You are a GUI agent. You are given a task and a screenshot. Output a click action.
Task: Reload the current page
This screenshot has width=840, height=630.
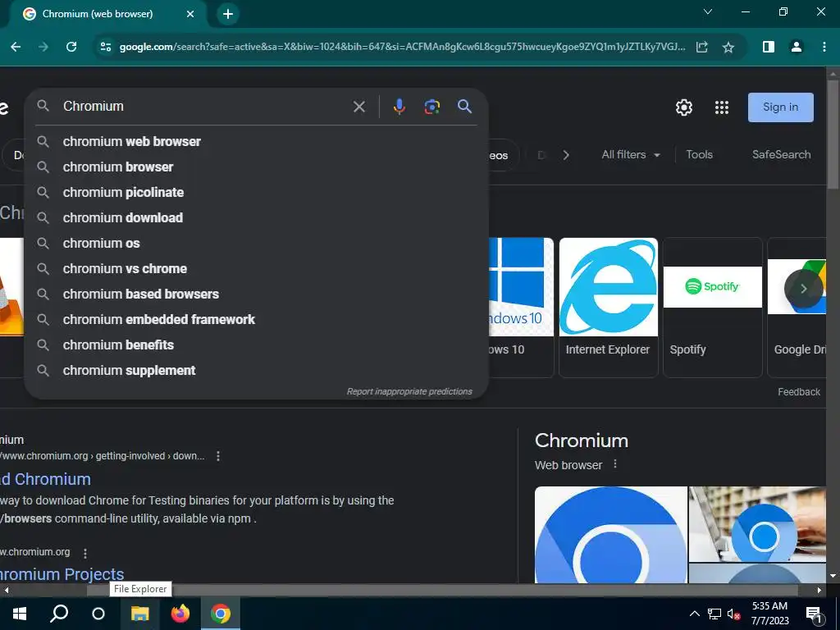pos(71,47)
